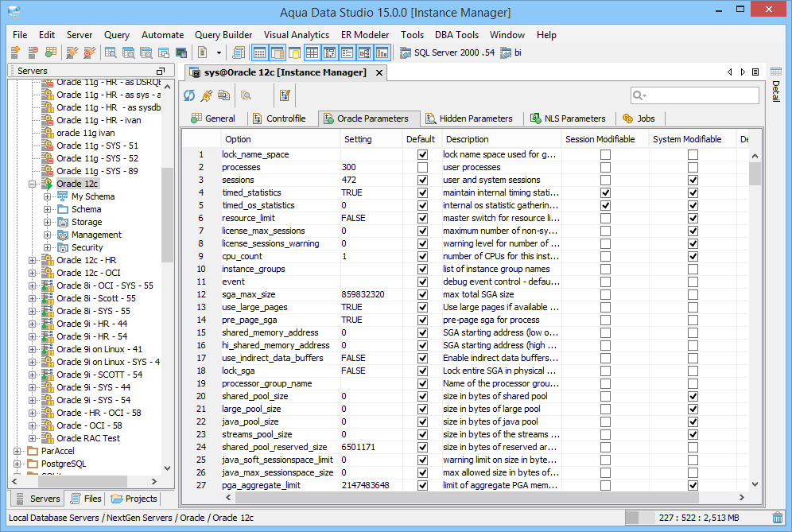The width and height of the screenshot is (792, 532).
Task: Switch to the Hidden Parameters tab
Action: [469, 118]
